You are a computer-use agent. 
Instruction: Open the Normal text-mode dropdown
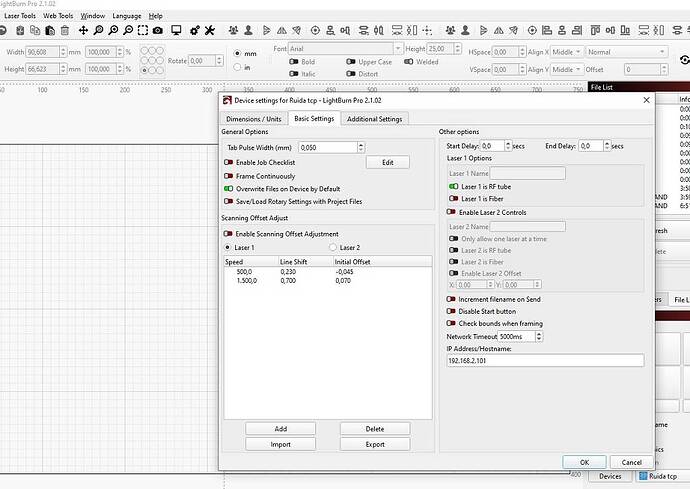tap(627, 52)
